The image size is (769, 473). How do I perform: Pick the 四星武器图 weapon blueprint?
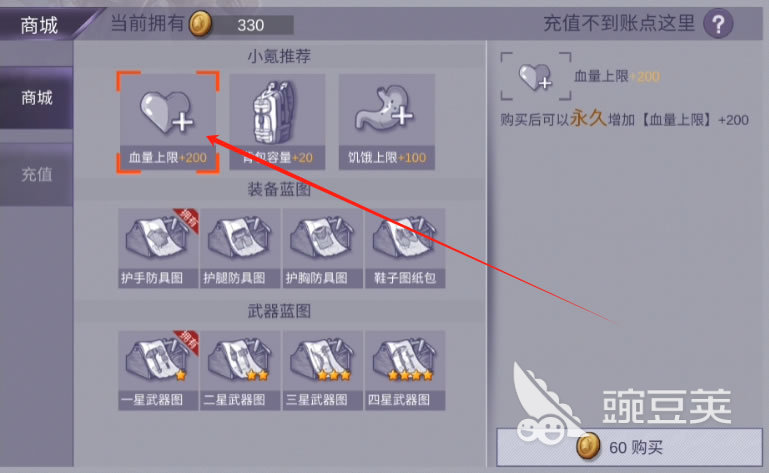click(x=405, y=370)
